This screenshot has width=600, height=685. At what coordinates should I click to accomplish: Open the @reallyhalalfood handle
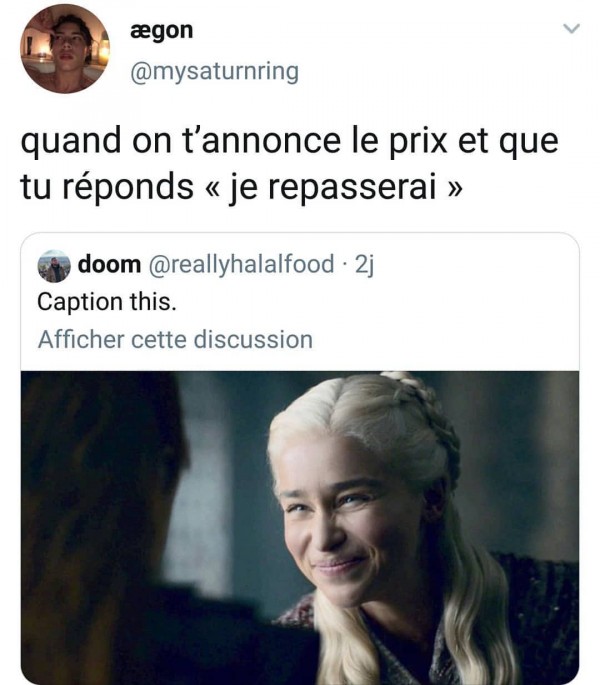(242, 265)
